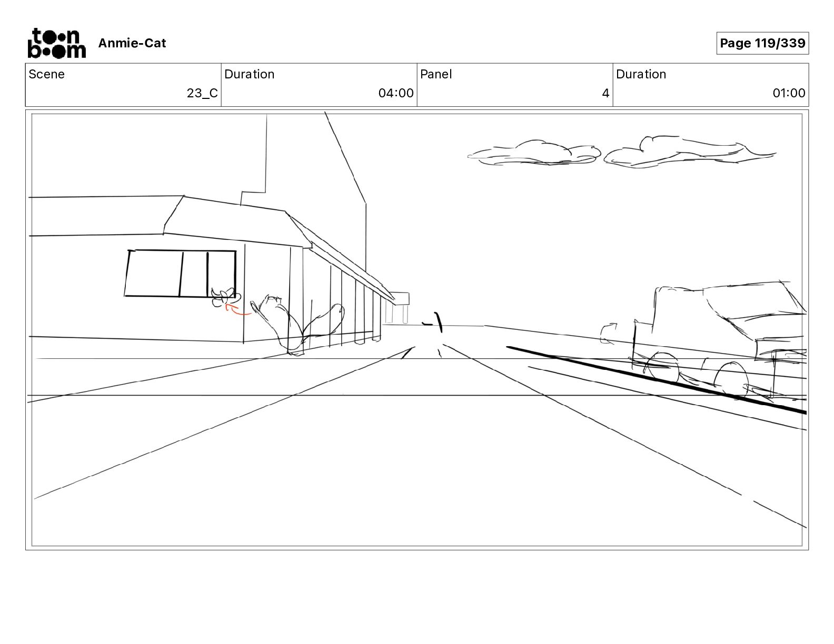
Task: Click the 'Scene' header label
Action: 47,74
